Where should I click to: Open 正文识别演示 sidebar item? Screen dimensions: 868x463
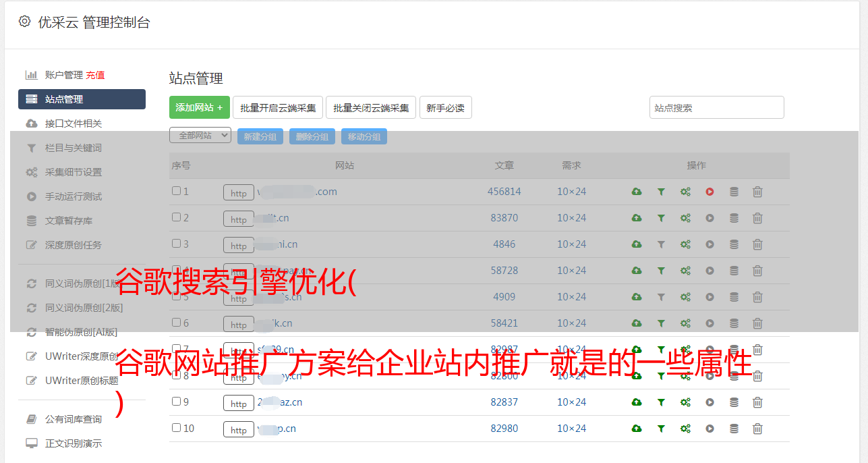tap(74, 443)
